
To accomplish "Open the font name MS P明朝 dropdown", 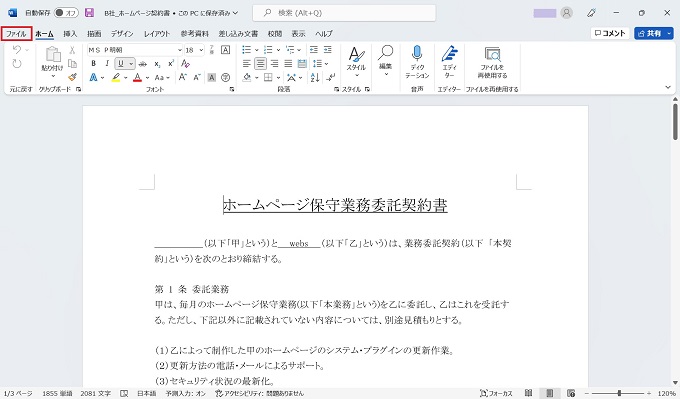I will 180,50.
